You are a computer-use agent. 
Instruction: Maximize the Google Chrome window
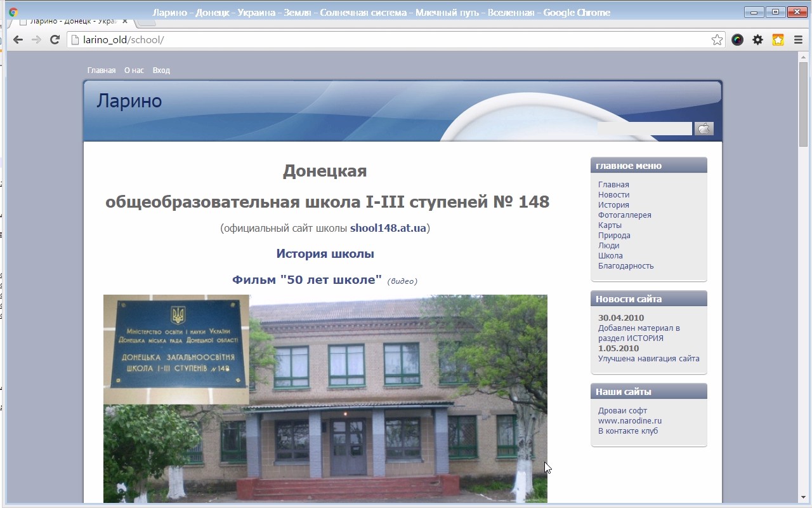click(775, 11)
